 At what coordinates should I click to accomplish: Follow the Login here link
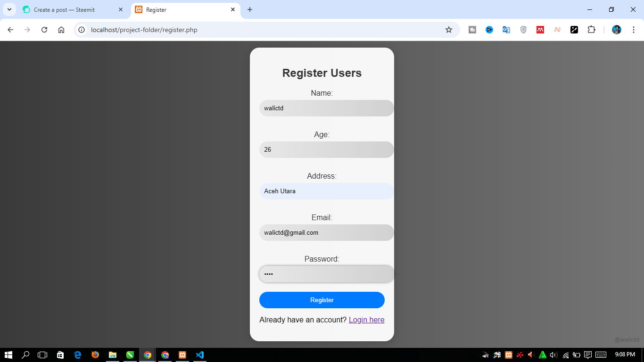366,320
